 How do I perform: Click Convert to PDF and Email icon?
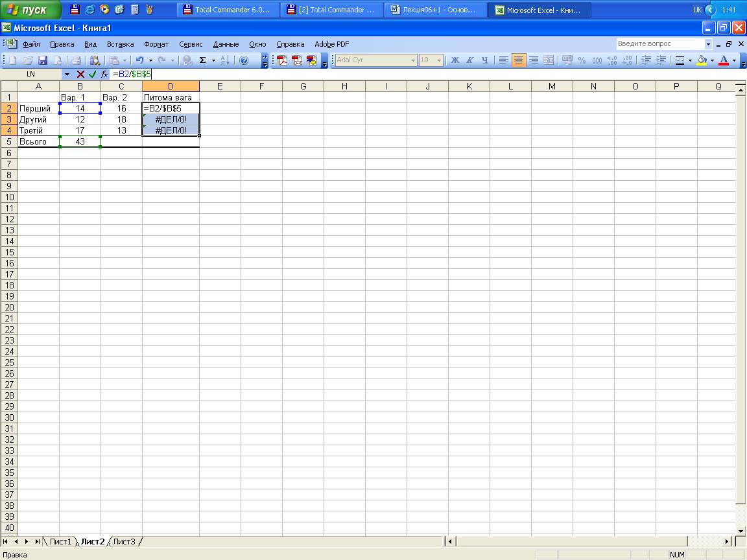pos(297,60)
